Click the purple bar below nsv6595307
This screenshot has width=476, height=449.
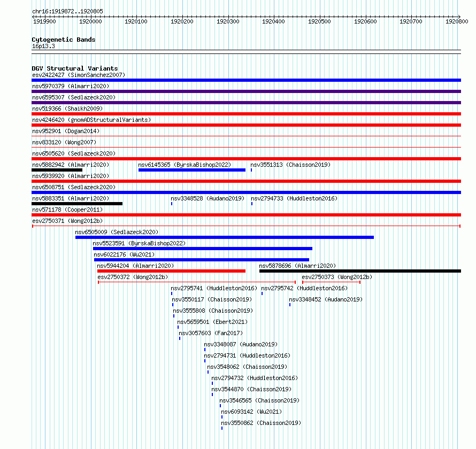pyautogui.click(x=246, y=103)
